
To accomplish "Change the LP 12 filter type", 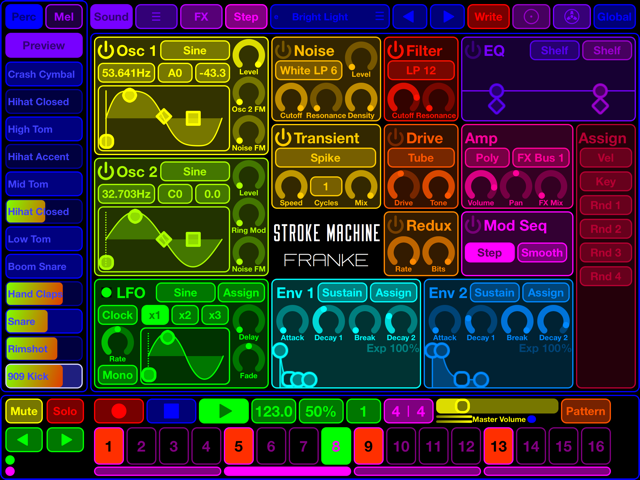I will pyautogui.click(x=421, y=70).
